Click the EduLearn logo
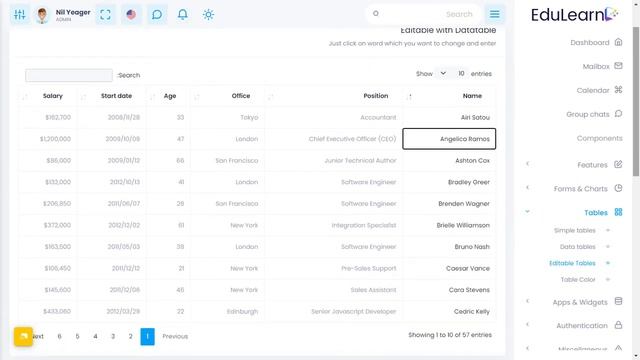This screenshot has height=360, width=640. (x=574, y=15)
